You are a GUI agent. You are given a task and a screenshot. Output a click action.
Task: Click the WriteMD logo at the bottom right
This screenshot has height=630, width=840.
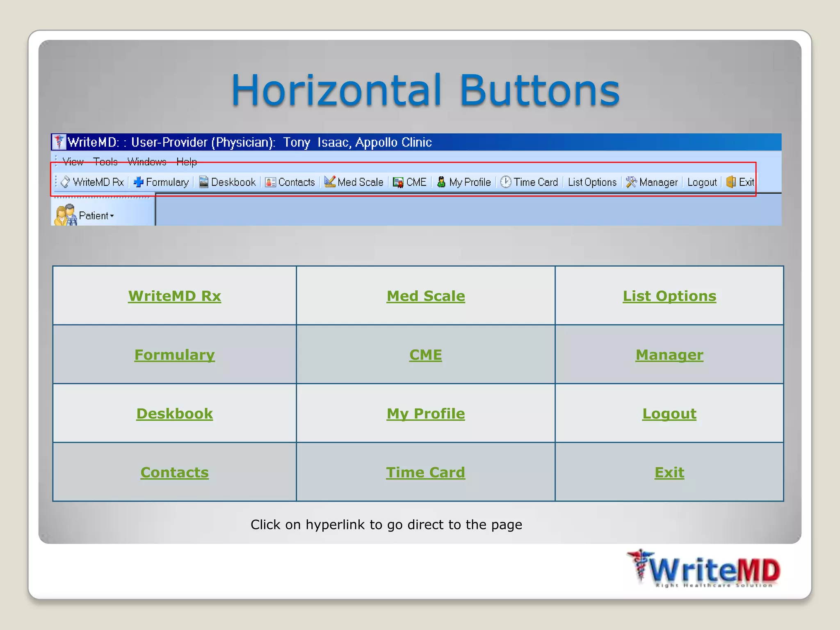[x=704, y=569]
